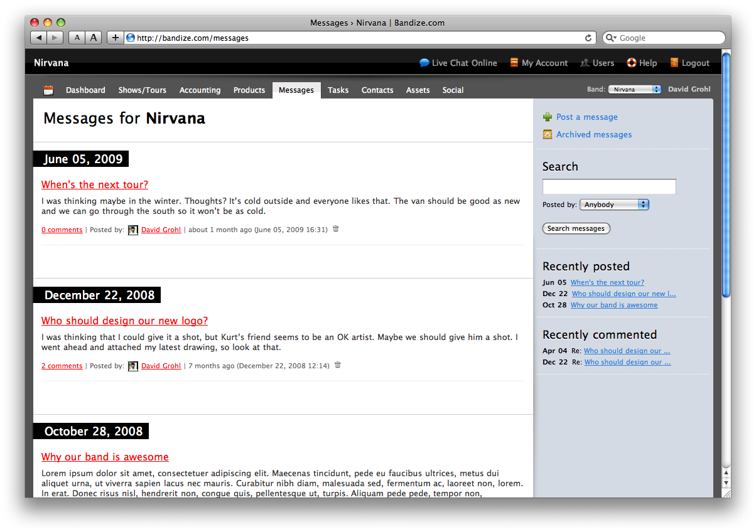756x532 pixels.
Task: Click the My Account link text
Action: (x=544, y=63)
